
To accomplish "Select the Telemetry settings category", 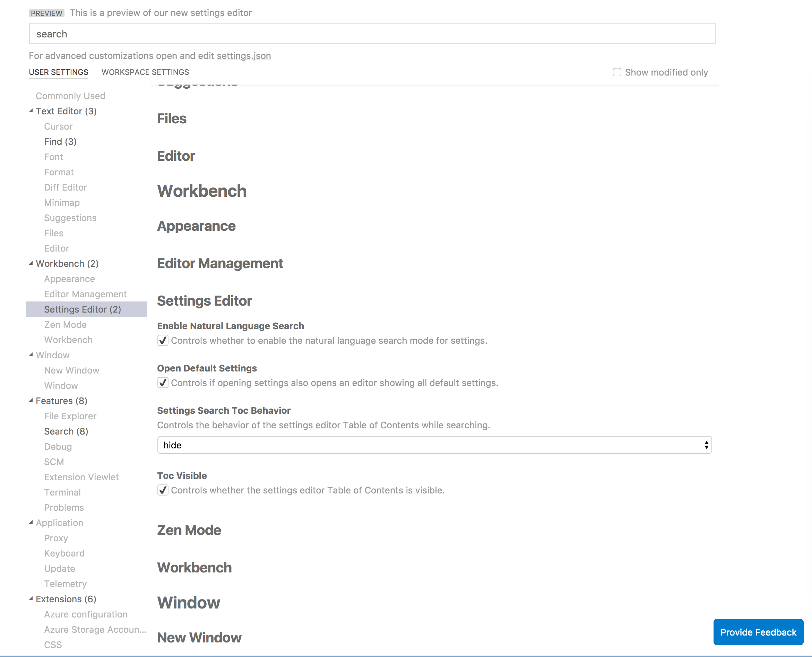I will (65, 584).
